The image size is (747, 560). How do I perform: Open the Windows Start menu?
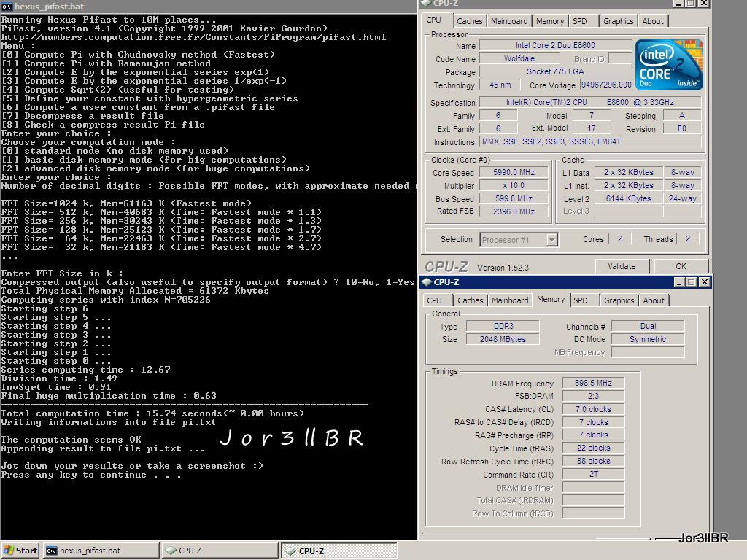pos(20,551)
